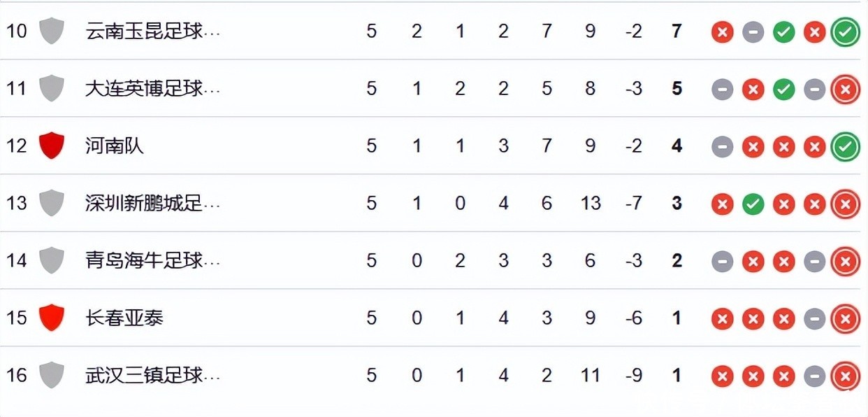868x417 pixels.
Task: Open the 青岛海牛足球 team link
Action: coord(152,260)
